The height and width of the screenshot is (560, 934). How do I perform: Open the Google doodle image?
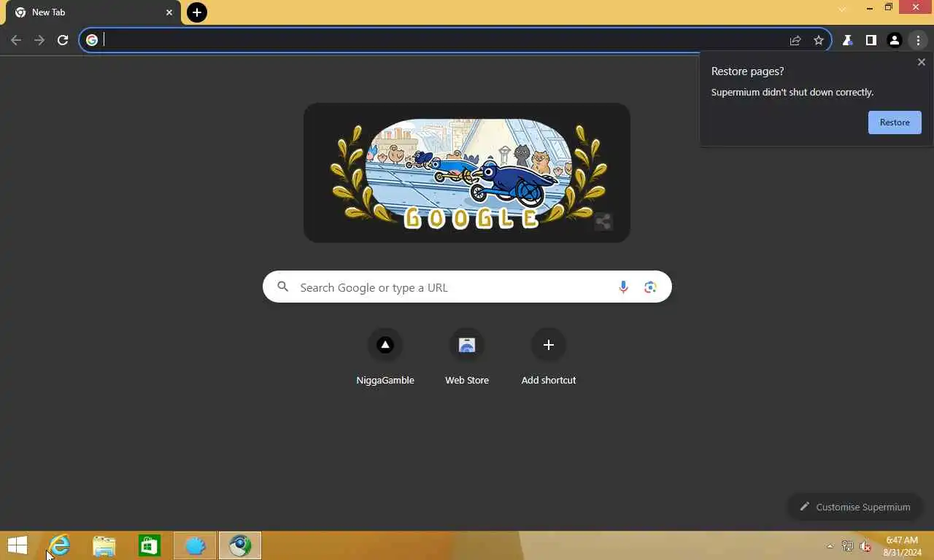pos(467,173)
